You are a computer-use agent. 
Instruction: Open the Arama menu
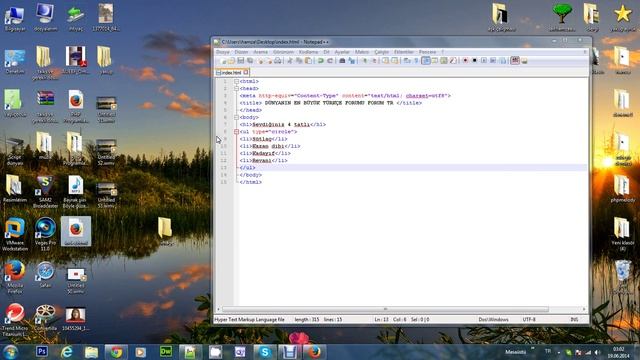click(260, 52)
